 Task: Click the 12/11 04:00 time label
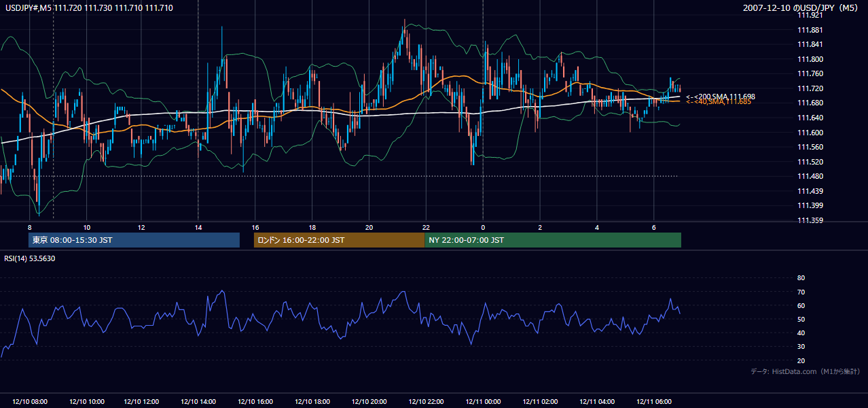(x=597, y=402)
